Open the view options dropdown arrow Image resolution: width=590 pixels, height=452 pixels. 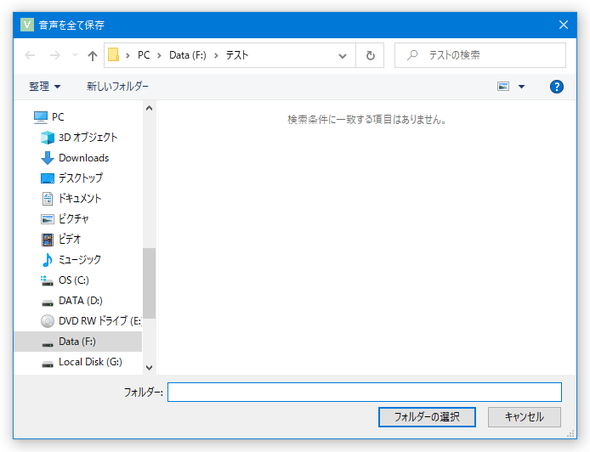(x=521, y=87)
